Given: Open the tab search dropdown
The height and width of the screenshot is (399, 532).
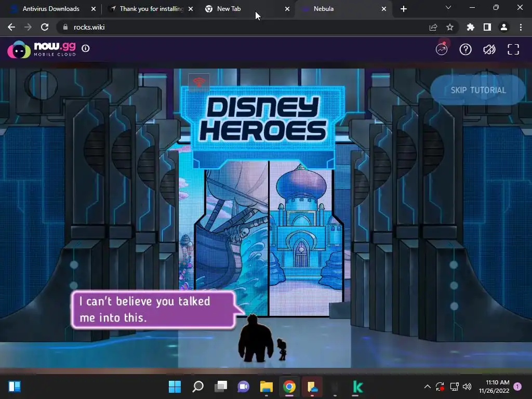Looking at the screenshot, I should [x=448, y=7].
